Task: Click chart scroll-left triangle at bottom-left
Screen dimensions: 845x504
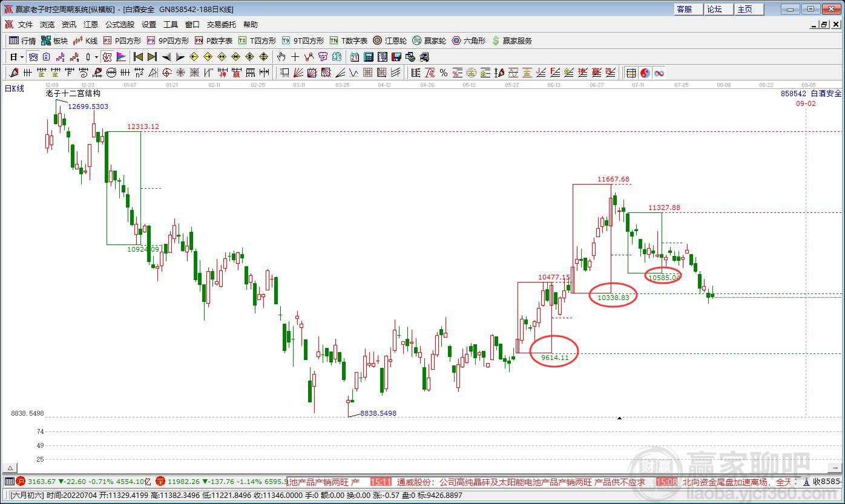Action: 10,468
